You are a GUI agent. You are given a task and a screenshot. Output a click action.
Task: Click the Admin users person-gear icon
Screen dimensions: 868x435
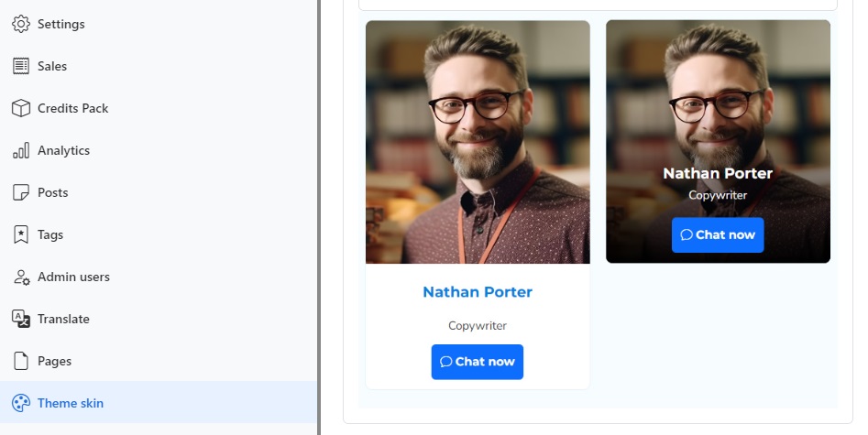pyautogui.click(x=21, y=277)
